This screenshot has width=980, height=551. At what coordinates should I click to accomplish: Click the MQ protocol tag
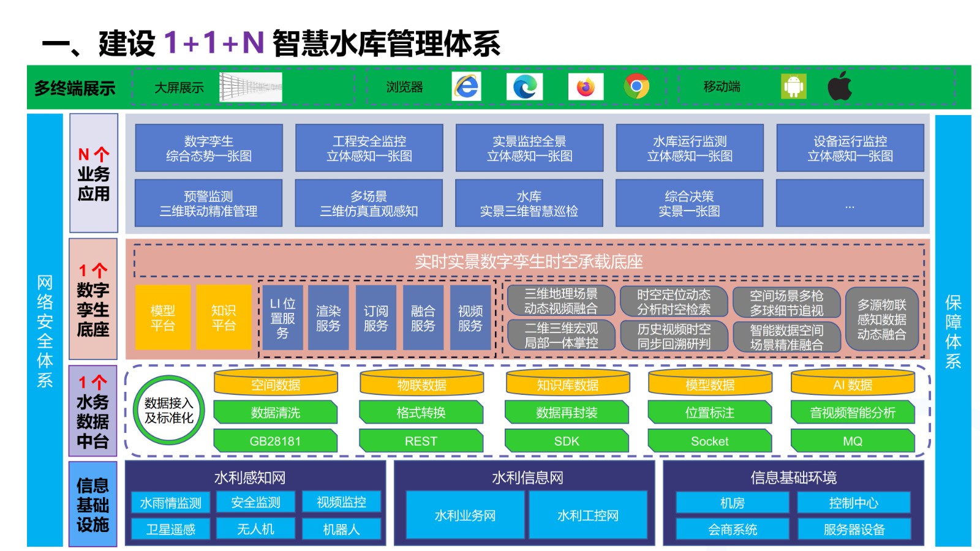853,441
